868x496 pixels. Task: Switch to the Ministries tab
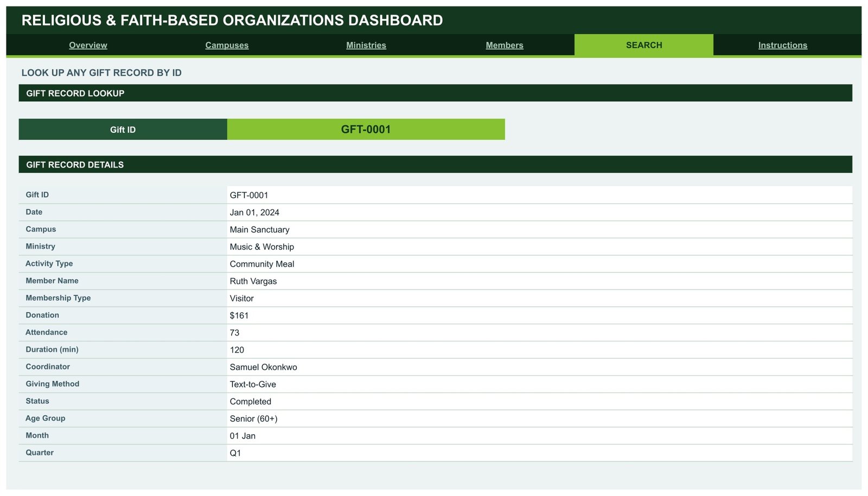366,46
